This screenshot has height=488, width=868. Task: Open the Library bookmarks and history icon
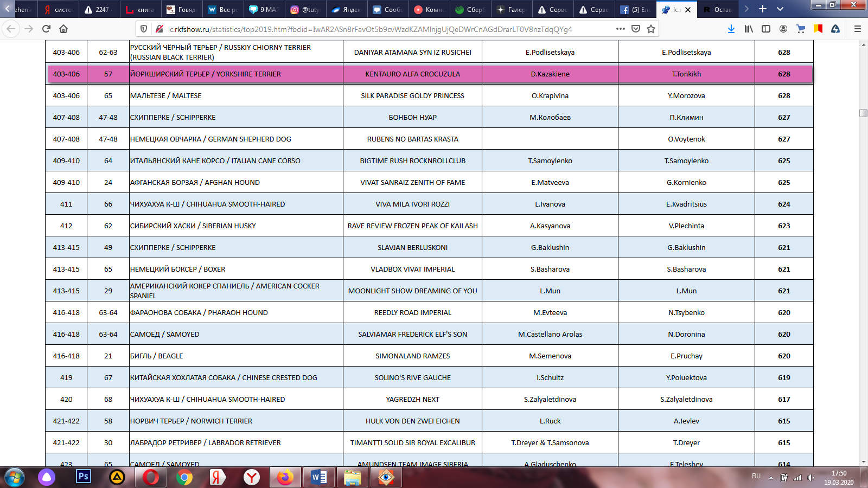coord(749,29)
